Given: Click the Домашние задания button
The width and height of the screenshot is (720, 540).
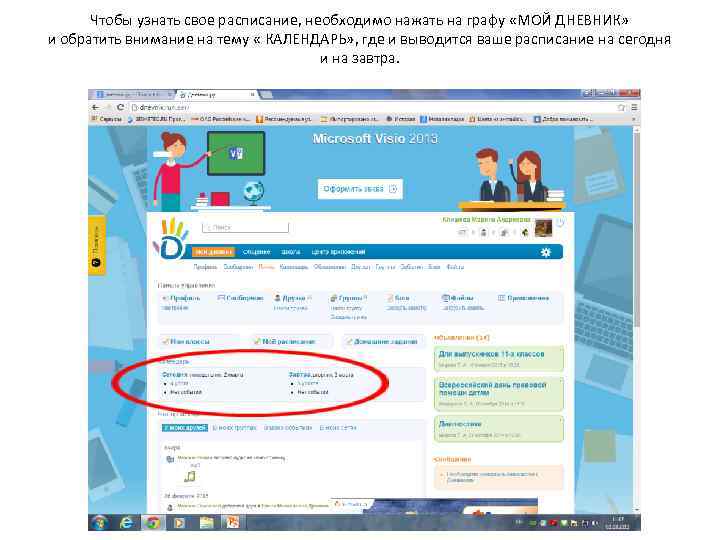Looking at the screenshot, I should [382, 342].
